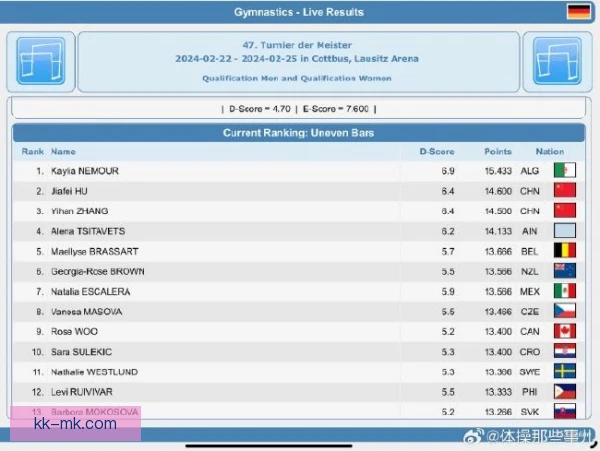
Task: Click the D-Score = 4.70 readout
Action: tap(260, 109)
